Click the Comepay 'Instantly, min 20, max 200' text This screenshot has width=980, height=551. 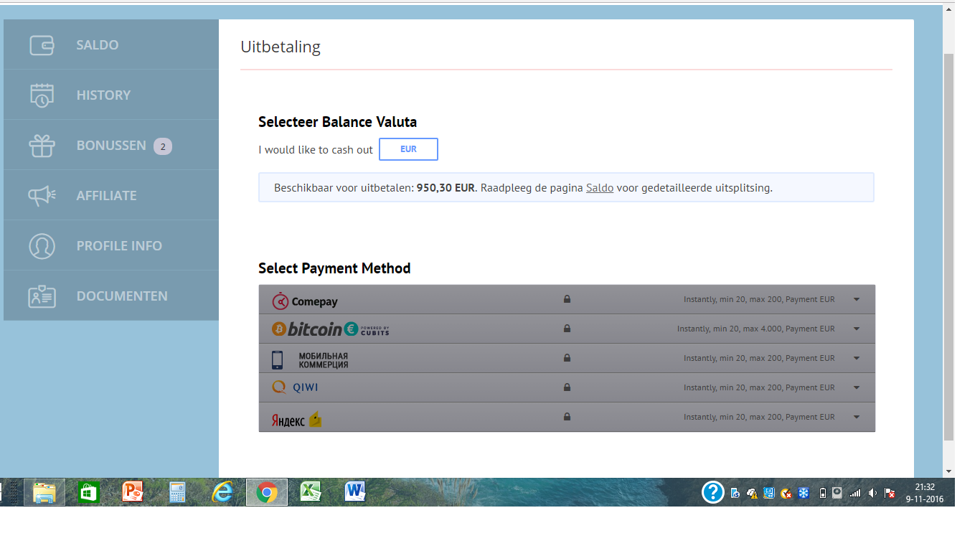[x=732, y=299]
